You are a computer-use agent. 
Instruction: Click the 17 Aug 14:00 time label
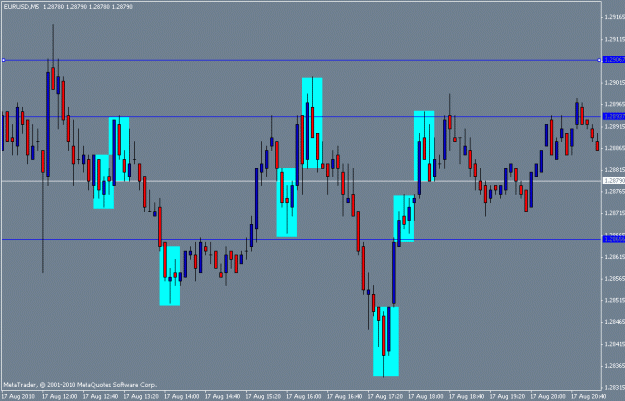(181, 397)
